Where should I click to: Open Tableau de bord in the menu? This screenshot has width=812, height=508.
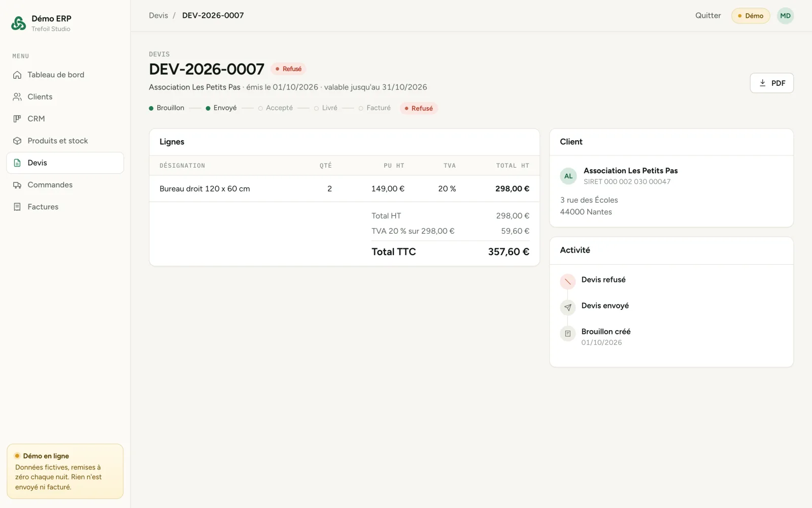coord(65,75)
